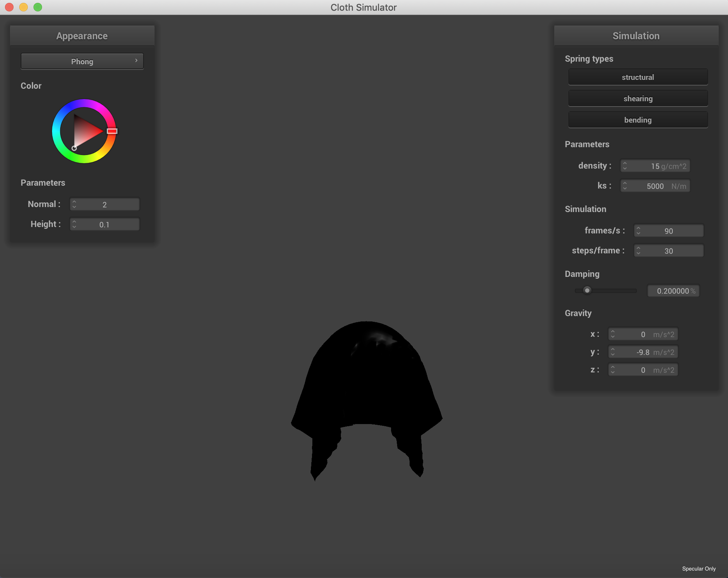Toggle the bending spring type button

tap(638, 120)
